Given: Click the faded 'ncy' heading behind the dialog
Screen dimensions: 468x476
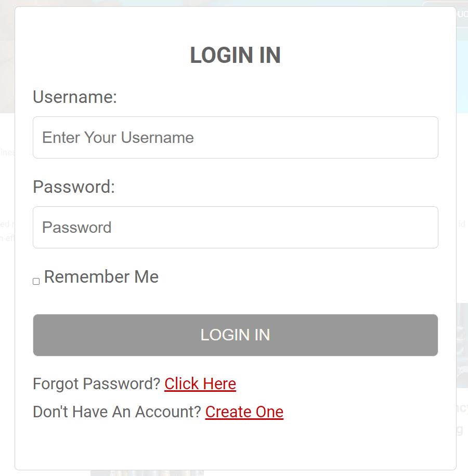Looking at the screenshot, I should (x=462, y=407).
